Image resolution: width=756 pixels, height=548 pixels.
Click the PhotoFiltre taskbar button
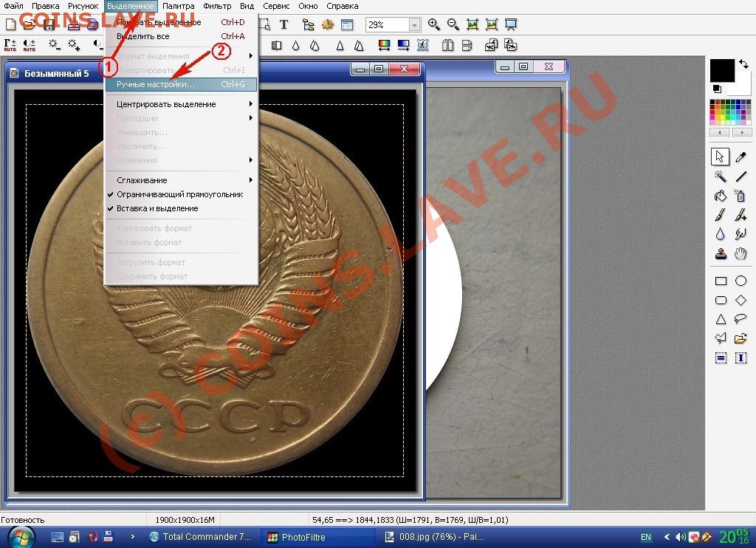(318, 537)
